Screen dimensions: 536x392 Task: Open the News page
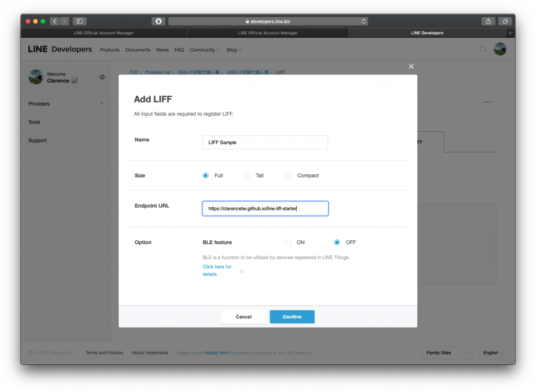(162, 50)
